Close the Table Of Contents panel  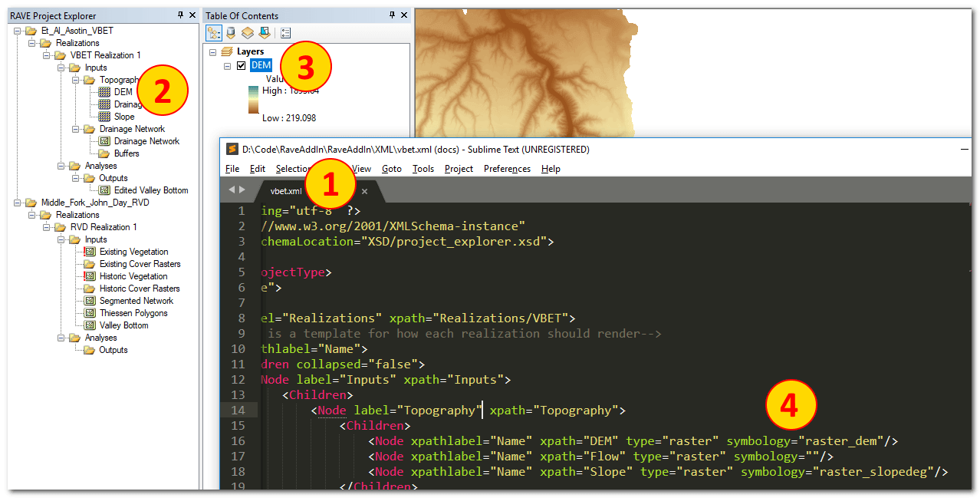coord(404,15)
